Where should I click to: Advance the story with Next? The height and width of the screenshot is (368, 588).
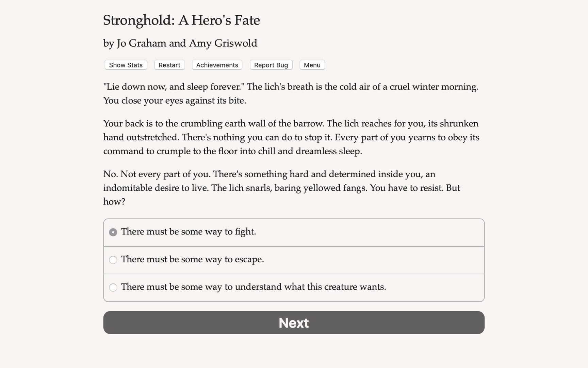click(294, 323)
